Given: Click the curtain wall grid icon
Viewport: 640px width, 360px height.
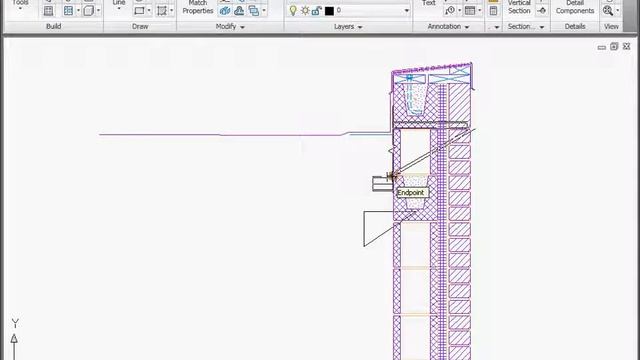Looking at the screenshot, I should [49, 11].
